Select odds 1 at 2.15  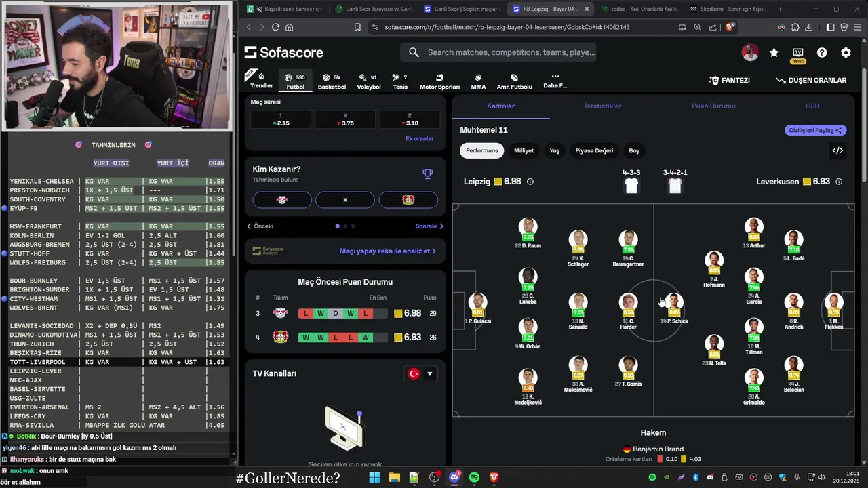[x=281, y=119]
